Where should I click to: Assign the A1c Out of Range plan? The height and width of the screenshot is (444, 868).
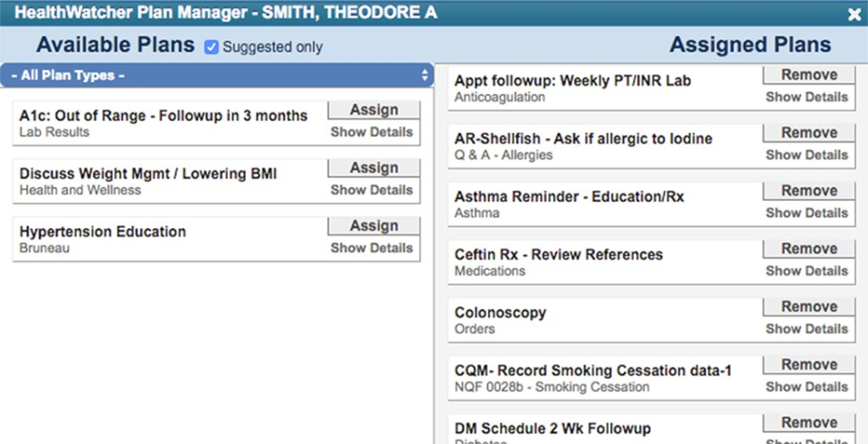[x=373, y=109]
